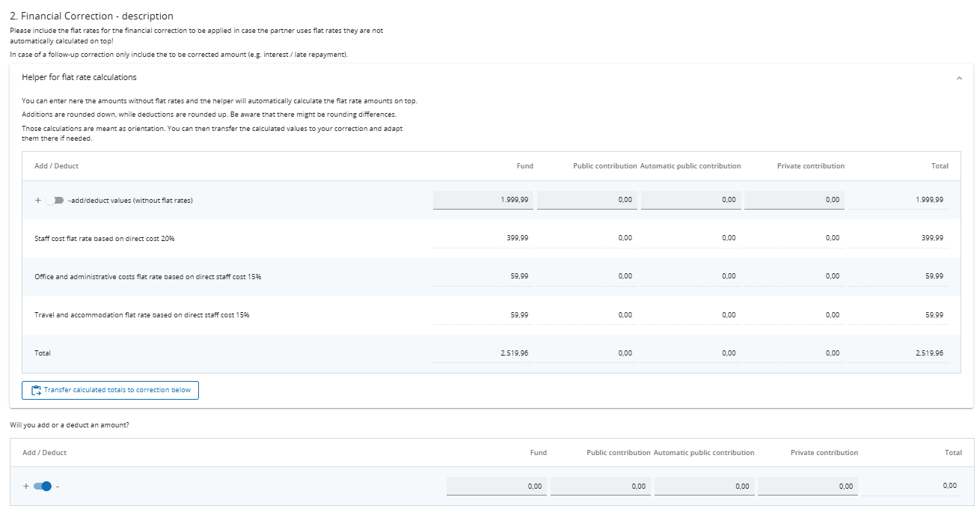Click the helper grand total 2.519,96
Viewport: 980px width, 509px height.
pyautogui.click(x=928, y=353)
